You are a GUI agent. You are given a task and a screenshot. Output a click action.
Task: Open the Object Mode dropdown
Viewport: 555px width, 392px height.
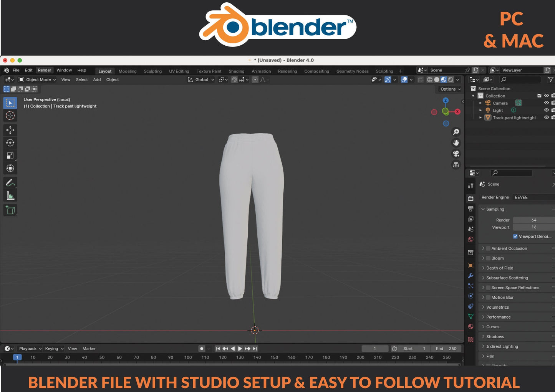pos(37,79)
